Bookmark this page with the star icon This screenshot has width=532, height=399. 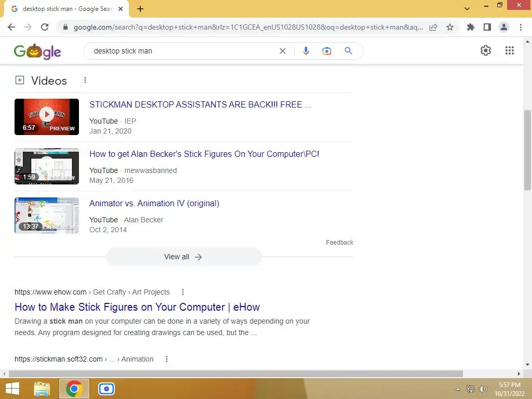(450, 27)
